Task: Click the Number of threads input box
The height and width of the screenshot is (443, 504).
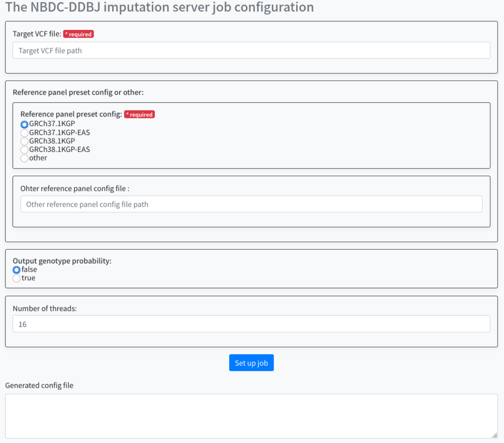Action: (251, 324)
